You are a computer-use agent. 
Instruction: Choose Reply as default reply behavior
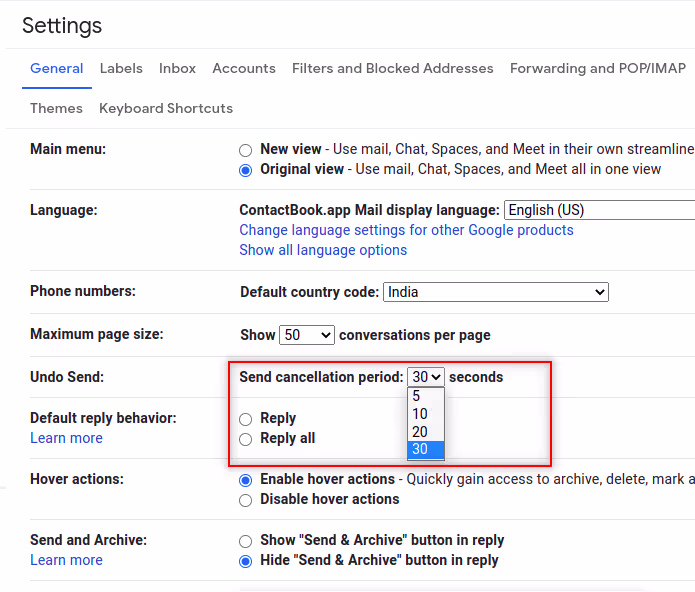point(246,419)
